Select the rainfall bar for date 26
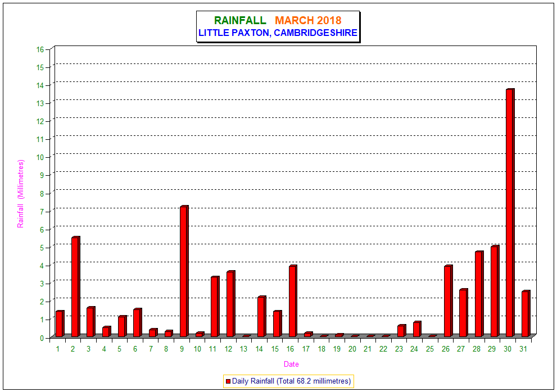557x392 pixels. 448,301
